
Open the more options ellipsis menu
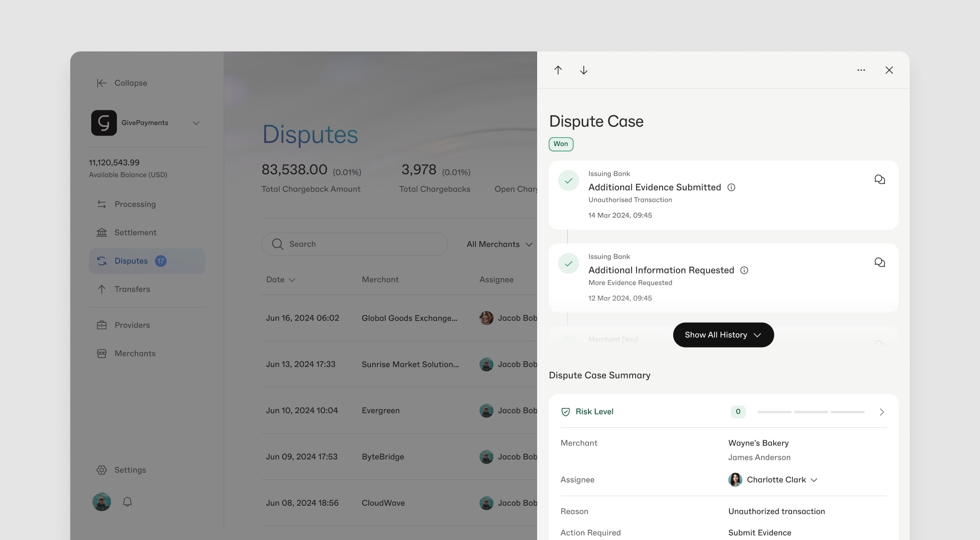[x=861, y=70]
